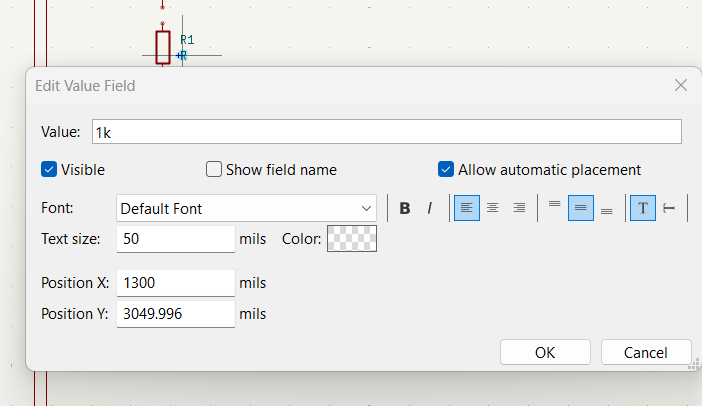
Task: Center text horizontally
Action: [492, 208]
